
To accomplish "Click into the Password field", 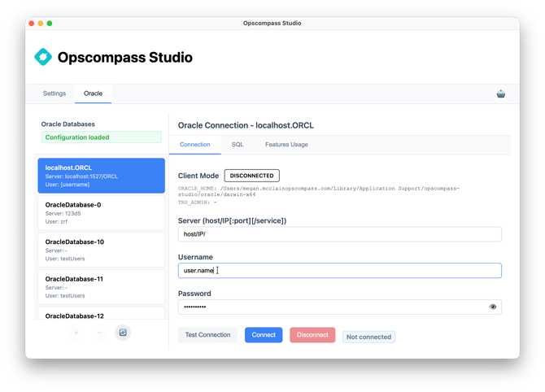I will tap(329, 307).
